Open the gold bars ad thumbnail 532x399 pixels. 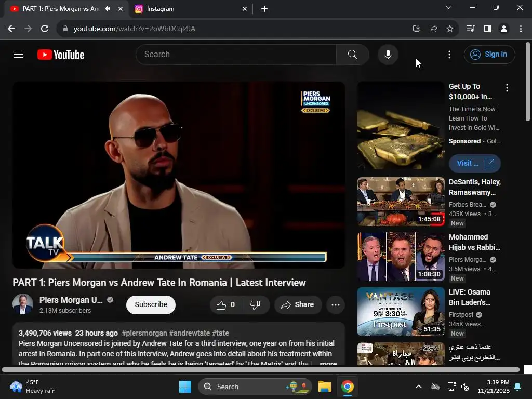401,125
